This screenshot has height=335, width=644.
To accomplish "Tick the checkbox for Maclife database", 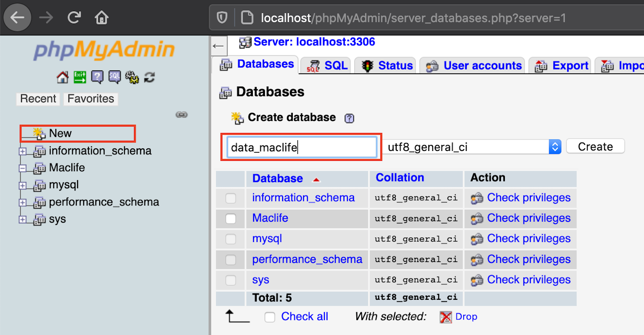I will coord(231,219).
